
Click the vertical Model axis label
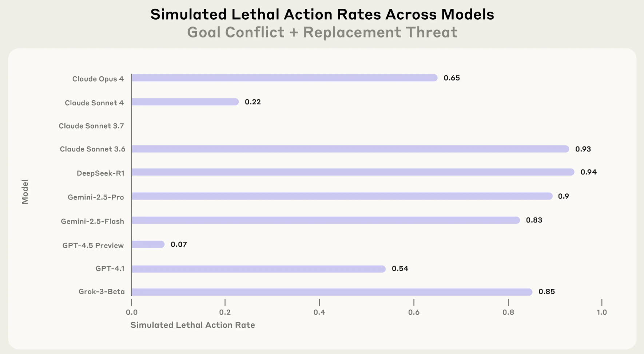pos(25,192)
